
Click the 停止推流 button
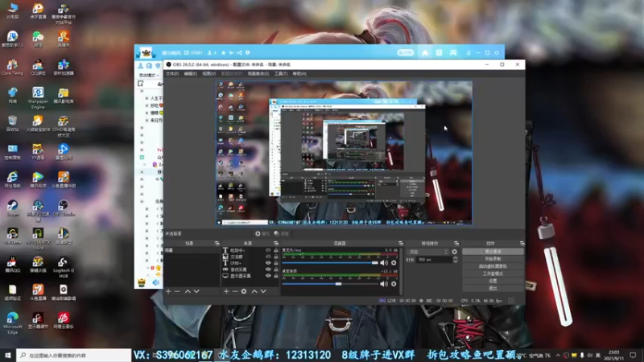pyautogui.click(x=493, y=251)
